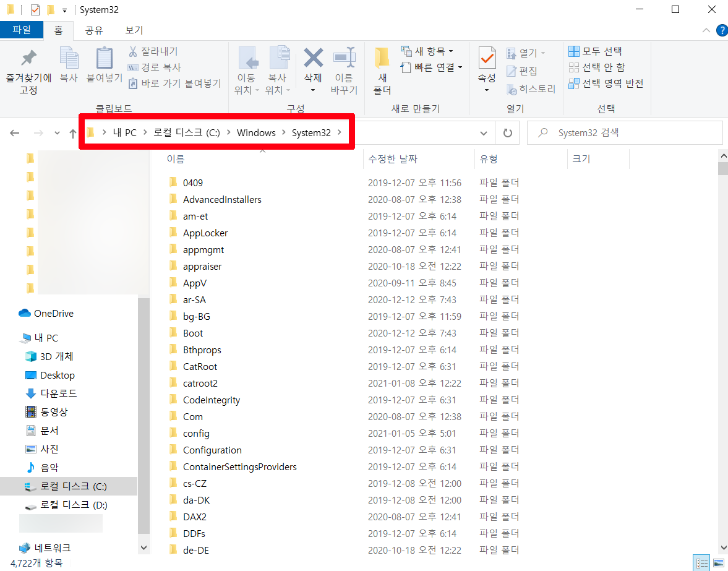Expand the chevron after System32 in breadcrumb
This screenshot has height=571, width=728.
[x=340, y=133]
